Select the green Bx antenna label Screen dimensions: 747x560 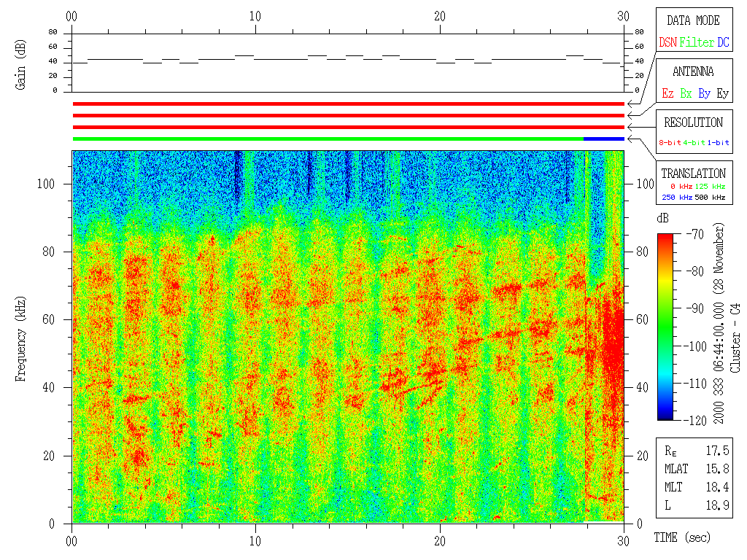(x=686, y=93)
